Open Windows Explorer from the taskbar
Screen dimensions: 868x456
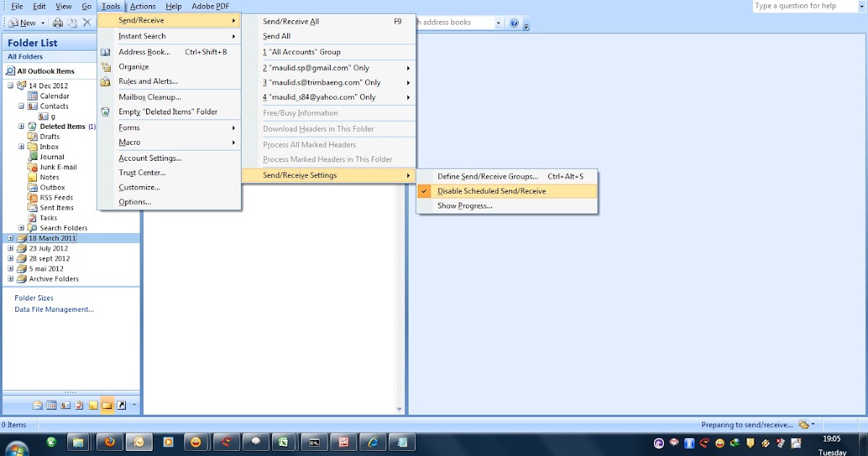(x=80, y=442)
